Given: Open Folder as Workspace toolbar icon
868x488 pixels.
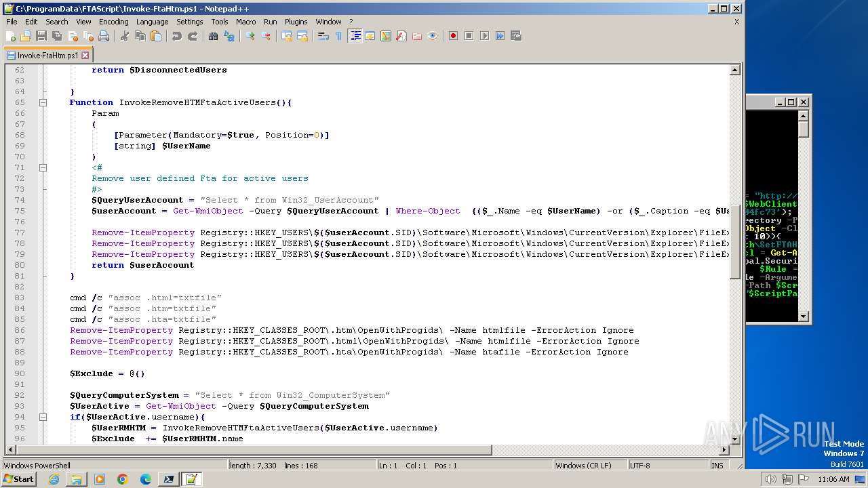Looking at the screenshot, I should tap(417, 36).
